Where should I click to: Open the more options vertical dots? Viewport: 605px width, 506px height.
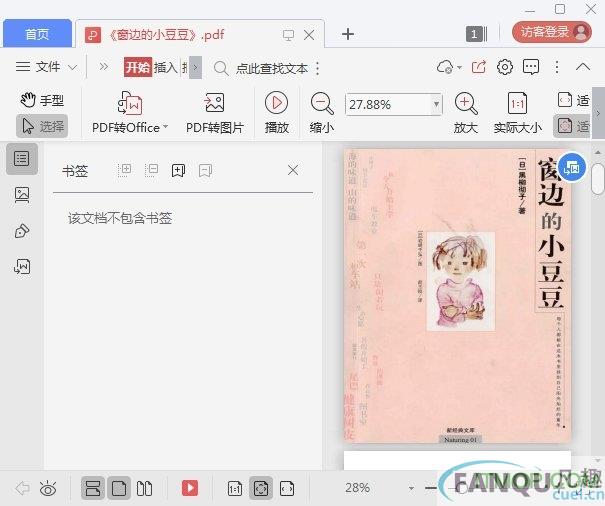point(557,67)
